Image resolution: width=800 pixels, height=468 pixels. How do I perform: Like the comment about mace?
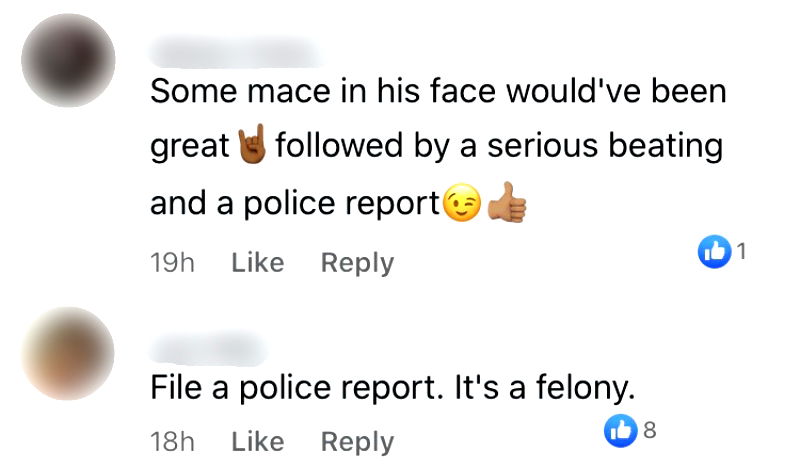[x=257, y=262]
